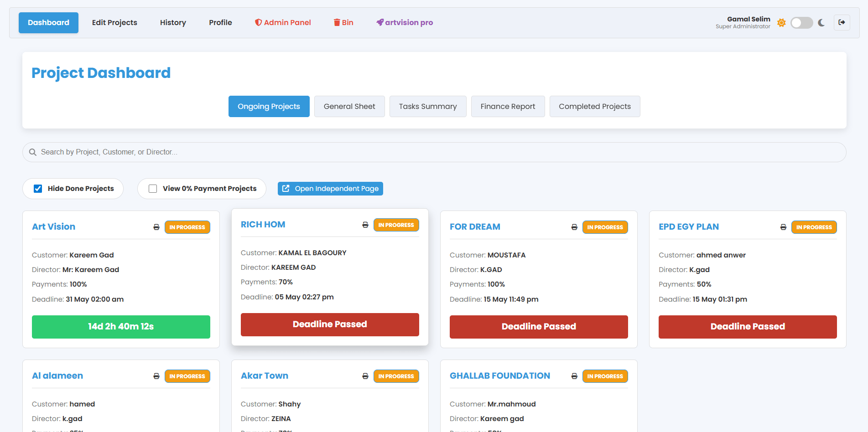Print the Art Vision project card
Viewport: 868px width, 432px height.
(156, 227)
